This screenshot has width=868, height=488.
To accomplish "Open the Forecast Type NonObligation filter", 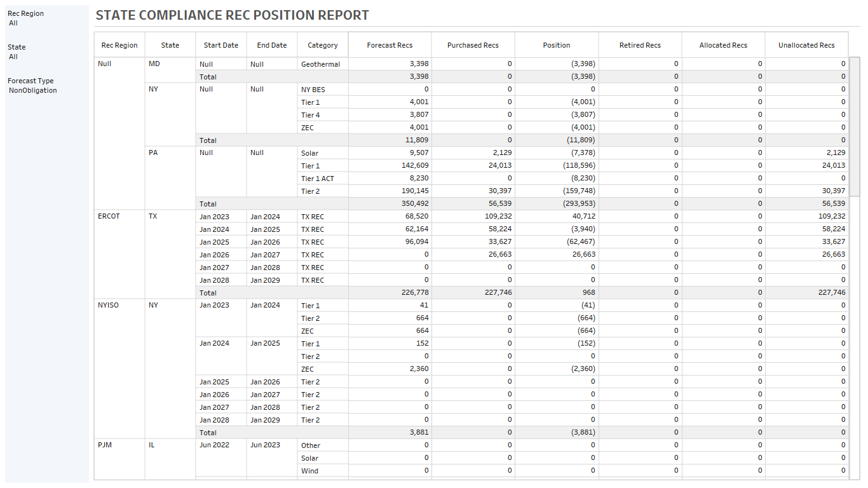I will [x=33, y=90].
